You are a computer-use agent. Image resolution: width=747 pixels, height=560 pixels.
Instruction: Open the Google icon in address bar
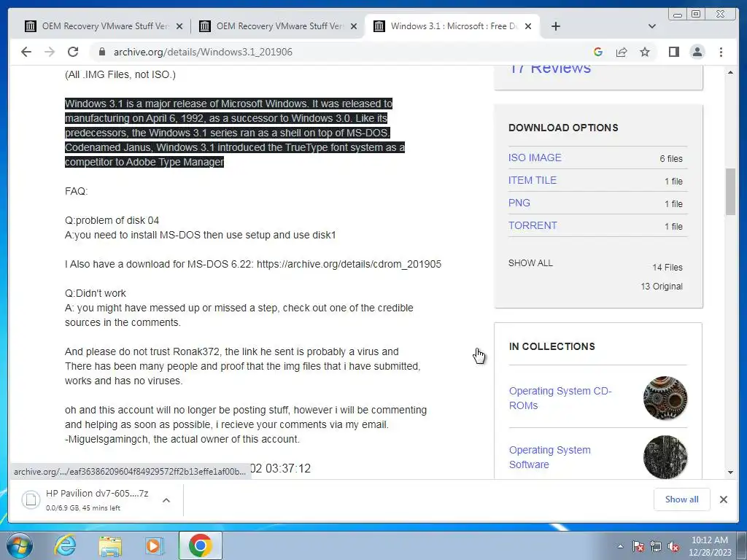click(598, 52)
